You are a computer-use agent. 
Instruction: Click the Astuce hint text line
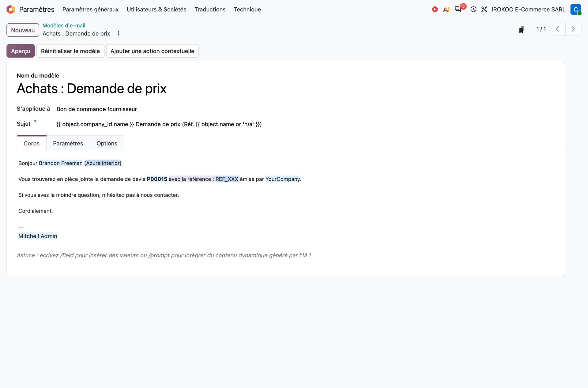coord(164,255)
